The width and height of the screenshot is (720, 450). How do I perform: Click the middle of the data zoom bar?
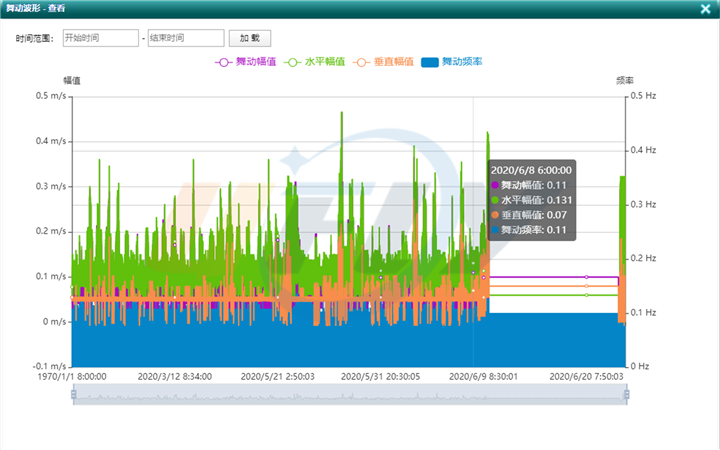pyautogui.click(x=350, y=395)
